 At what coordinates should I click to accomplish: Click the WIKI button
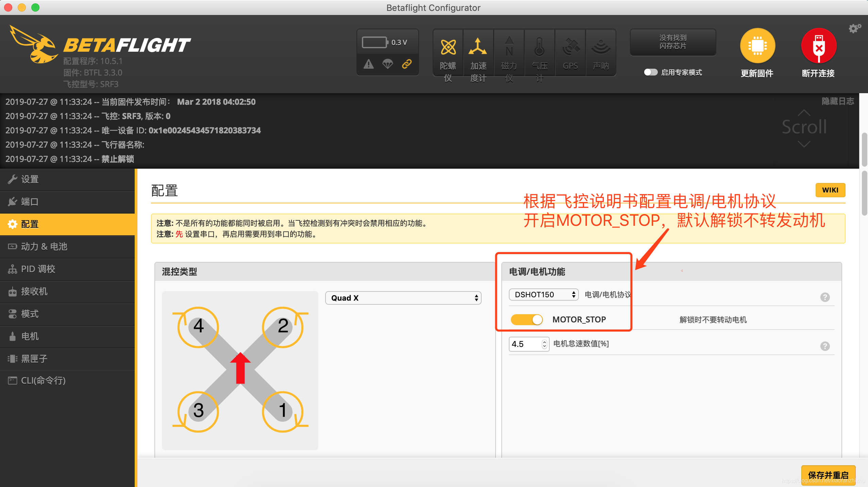click(x=830, y=190)
